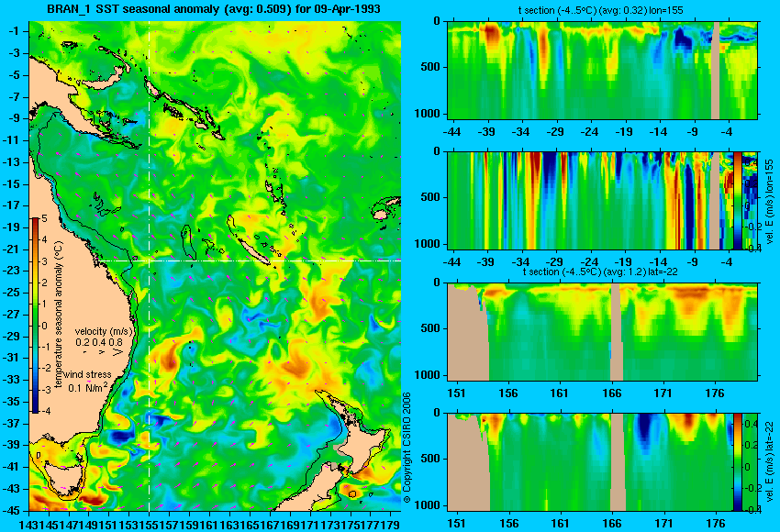This screenshot has height=532, width=780.
Task: Click the '-11' latitude label on the map axis
Action: [x=13, y=140]
